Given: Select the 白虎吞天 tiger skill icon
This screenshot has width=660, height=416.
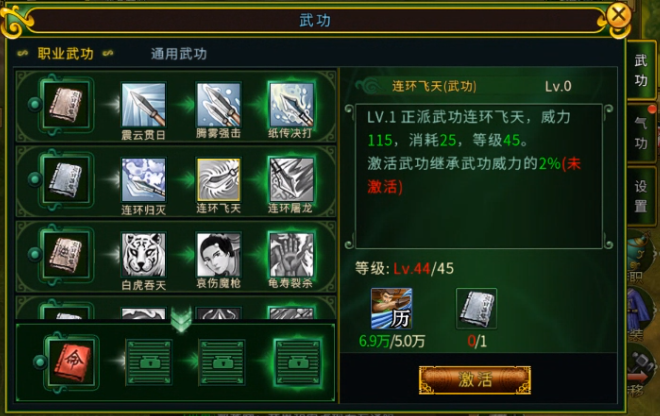Looking at the screenshot, I should pyautogui.click(x=144, y=255).
